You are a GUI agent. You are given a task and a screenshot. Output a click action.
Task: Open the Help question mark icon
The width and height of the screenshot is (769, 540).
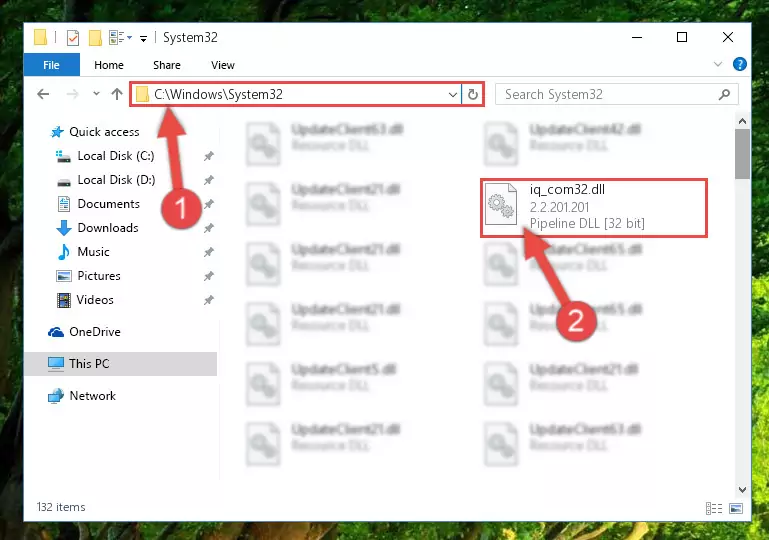[x=740, y=64]
